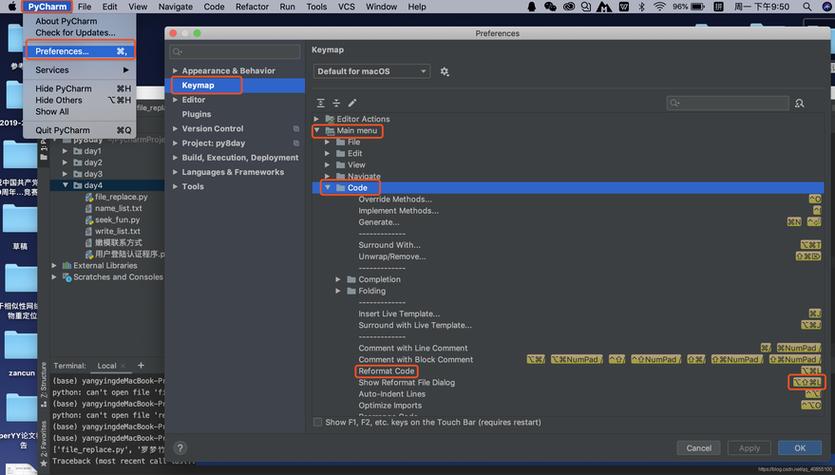Expand Languages & Frameworks section

[x=175, y=172]
